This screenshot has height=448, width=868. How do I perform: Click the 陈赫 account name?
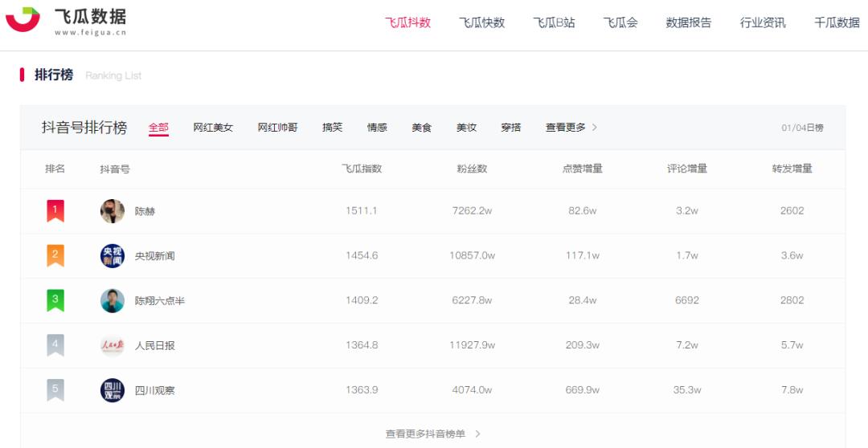pyautogui.click(x=145, y=211)
